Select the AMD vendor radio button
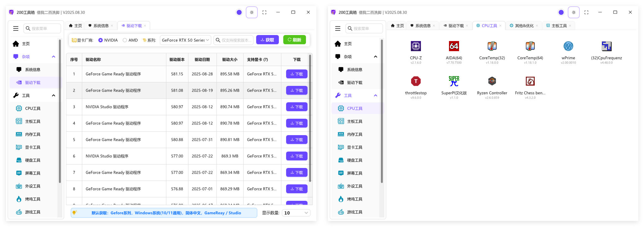Screen dimensions: 644x227 tap(125, 40)
